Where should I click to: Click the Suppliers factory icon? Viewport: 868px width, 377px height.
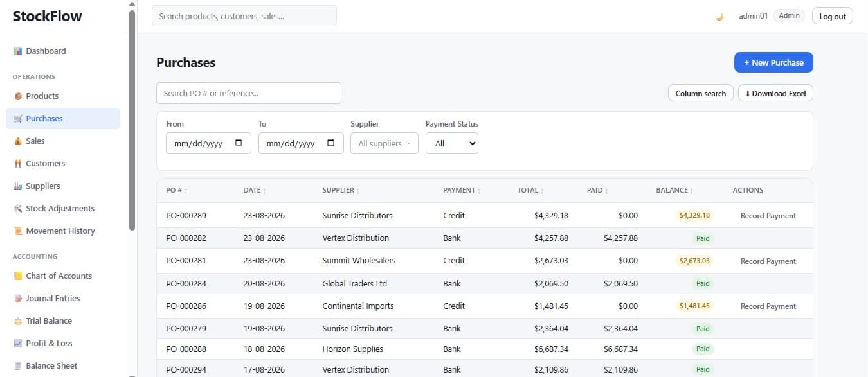coord(18,186)
